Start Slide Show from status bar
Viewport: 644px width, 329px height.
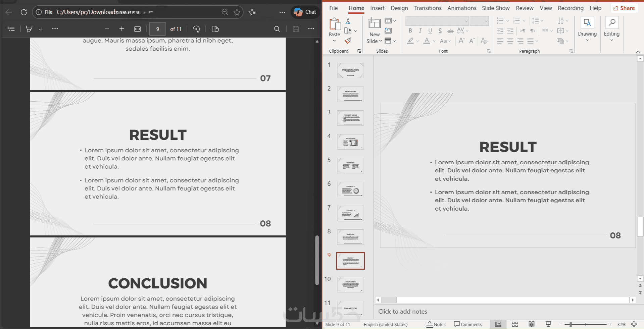coord(548,324)
